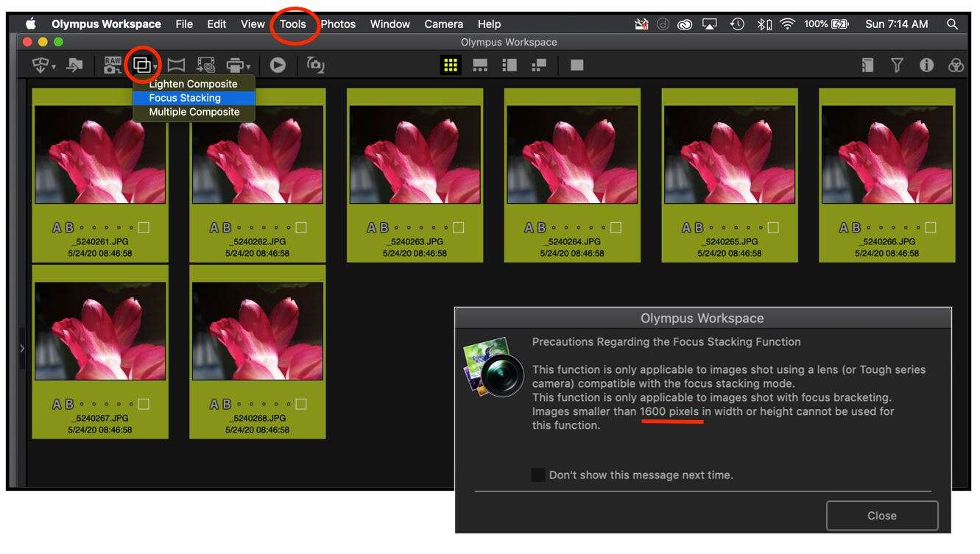Select the _5240264.JPG thumbnail image
Viewport: 980px width, 554px height.
pos(572,155)
